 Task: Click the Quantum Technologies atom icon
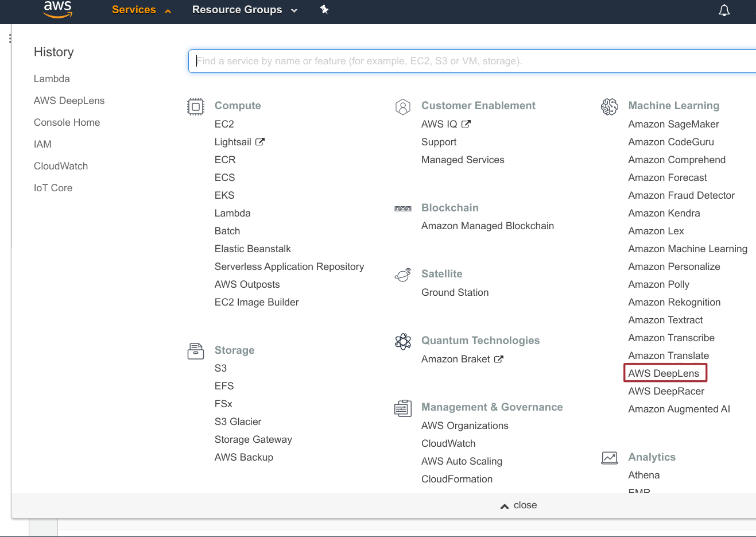(403, 342)
